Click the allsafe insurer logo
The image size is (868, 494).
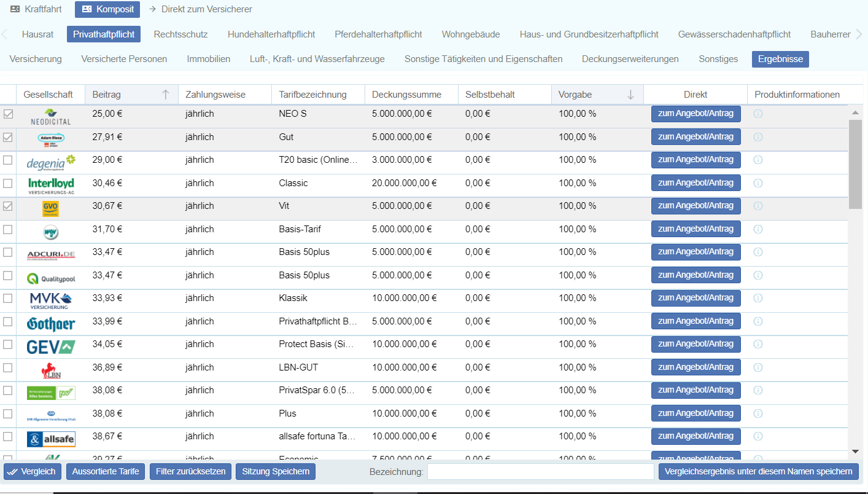[x=51, y=439]
